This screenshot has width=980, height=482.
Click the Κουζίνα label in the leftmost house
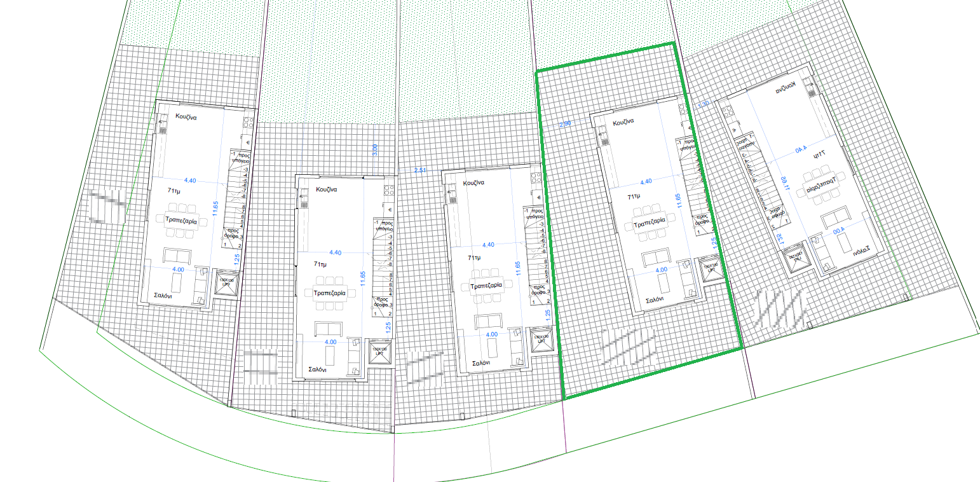click(189, 117)
